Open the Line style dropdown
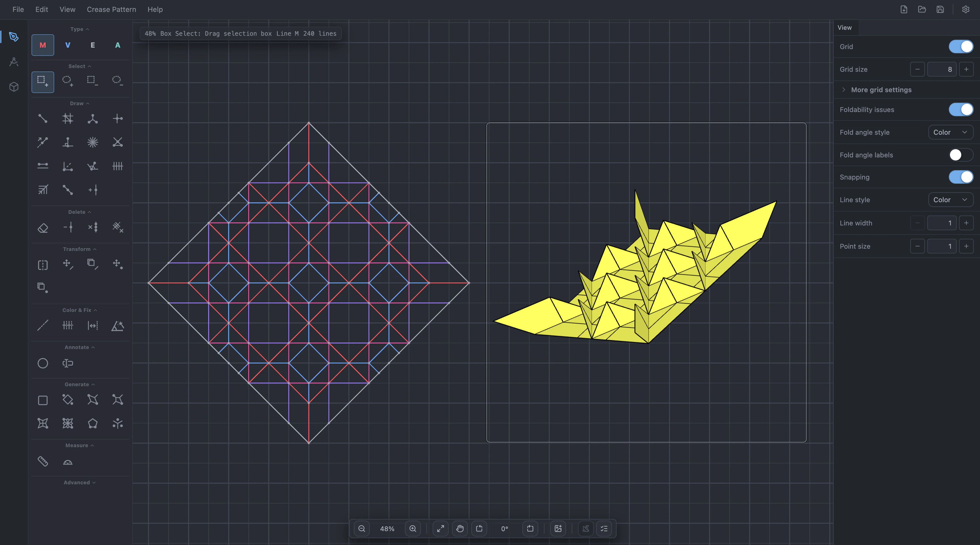 951,200
